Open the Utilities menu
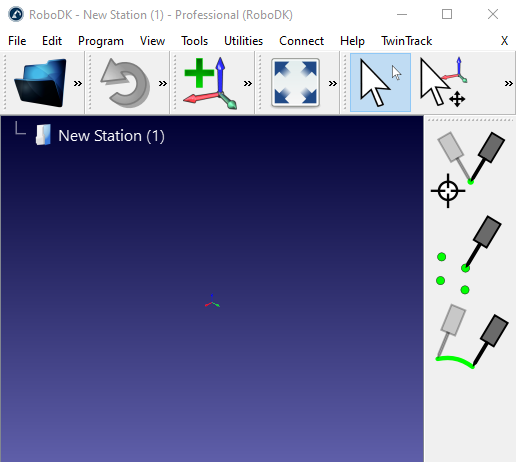 pyautogui.click(x=243, y=41)
